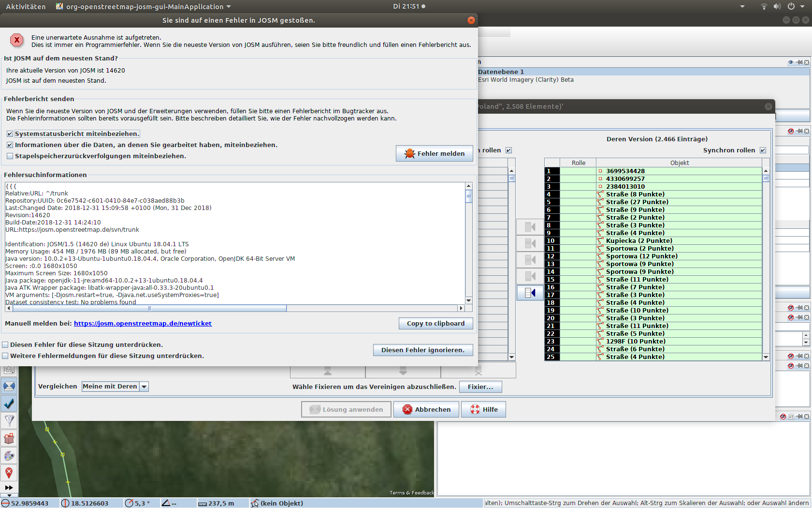Click 'Copy to clipboard' button
This screenshot has width=812, height=508.
(x=435, y=324)
